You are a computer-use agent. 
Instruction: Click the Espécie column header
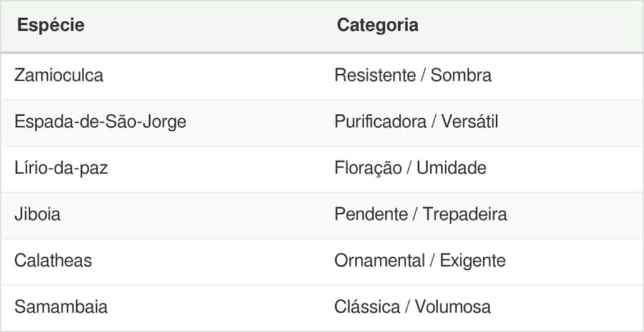[x=51, y=26]
